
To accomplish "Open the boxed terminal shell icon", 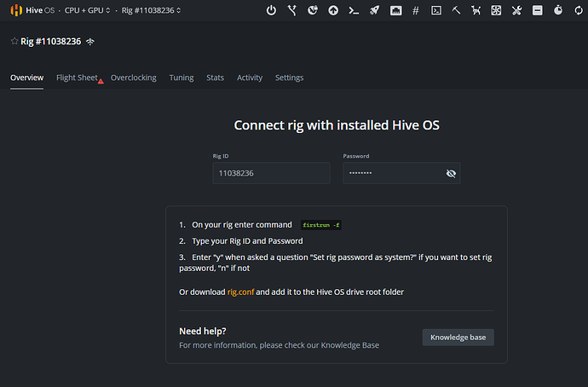I will click(436, 10).
